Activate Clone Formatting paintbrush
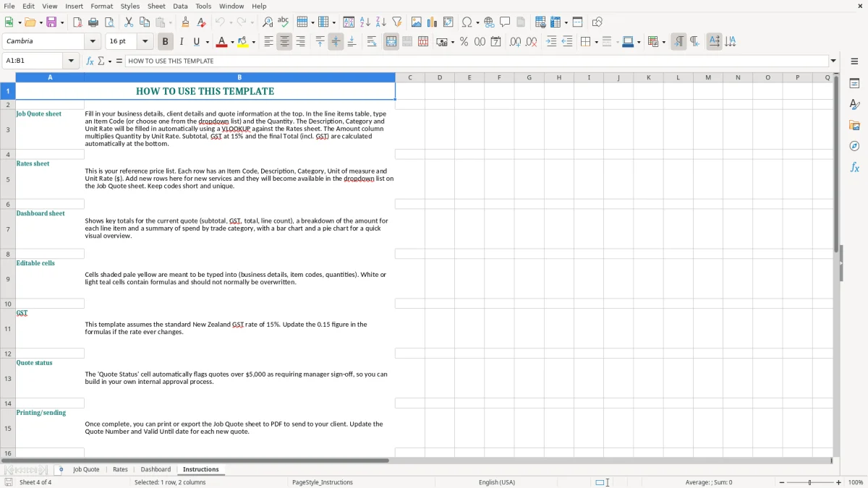 186,22
